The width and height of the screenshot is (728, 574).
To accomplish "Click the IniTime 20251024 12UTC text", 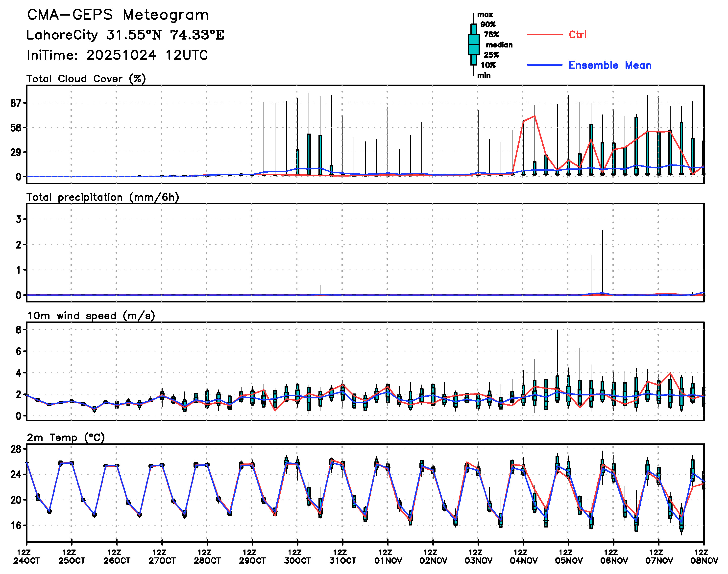I will click(x=117, y=55).
